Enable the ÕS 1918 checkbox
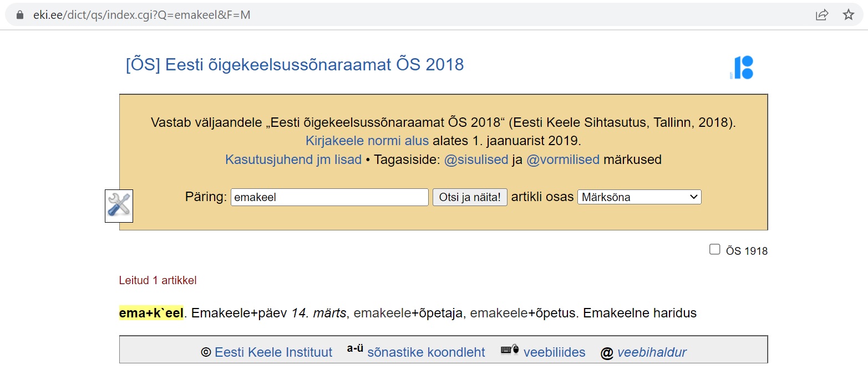868x375 pixels. coord(715,250)
